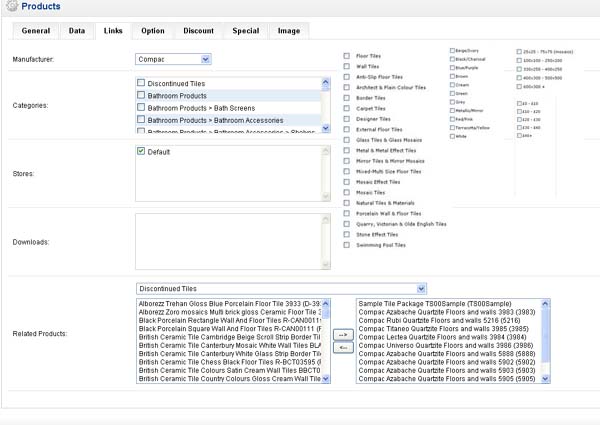
Task: Tick the £0 - £10 price checkbox
Action: [x=519, y=104]
